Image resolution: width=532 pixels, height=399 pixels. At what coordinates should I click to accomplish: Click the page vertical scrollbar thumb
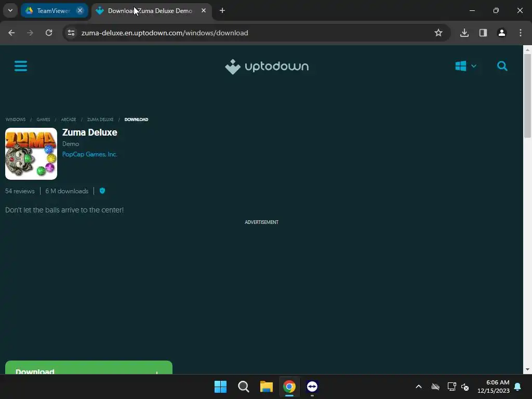pos(527,96)
